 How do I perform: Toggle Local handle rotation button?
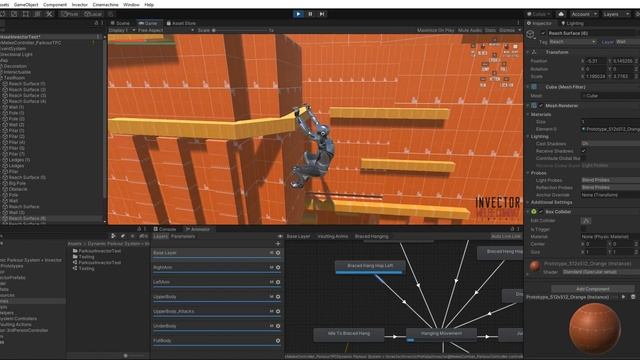93,14
